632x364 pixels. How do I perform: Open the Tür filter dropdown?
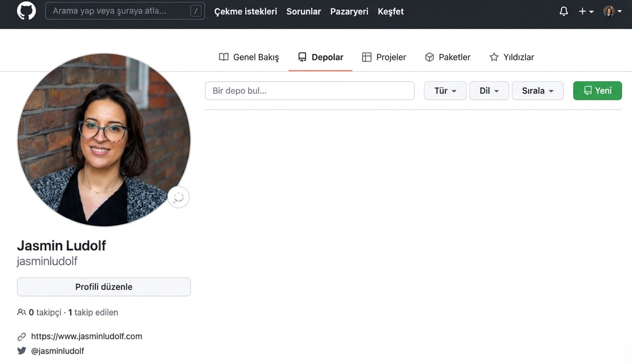pyautogui.click(x=445, y=91)
